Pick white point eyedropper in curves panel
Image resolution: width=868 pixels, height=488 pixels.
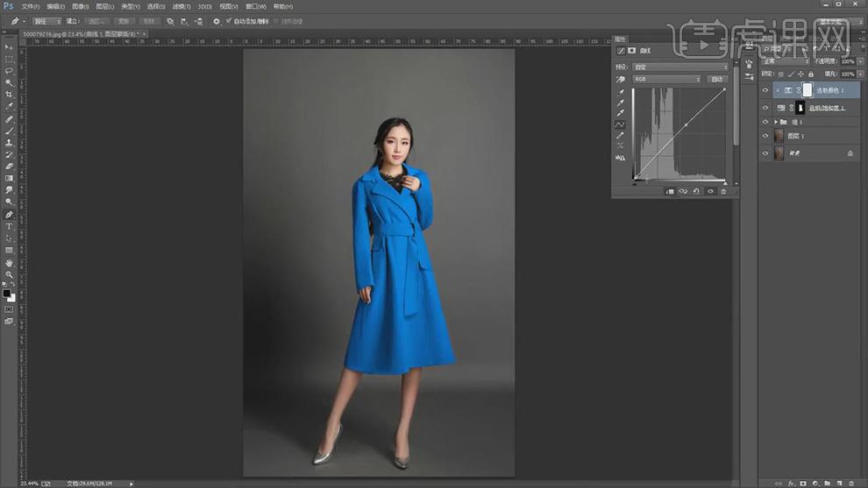(621, 113)
